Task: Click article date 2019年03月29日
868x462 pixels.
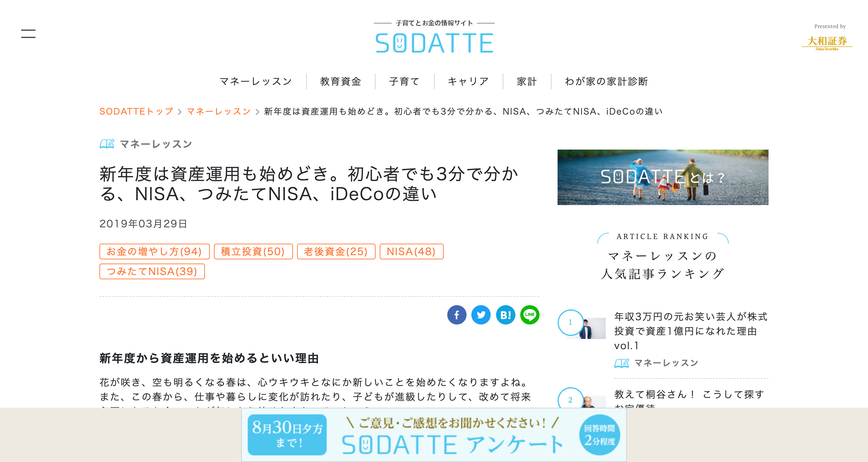Action: [x=143, y=223]
